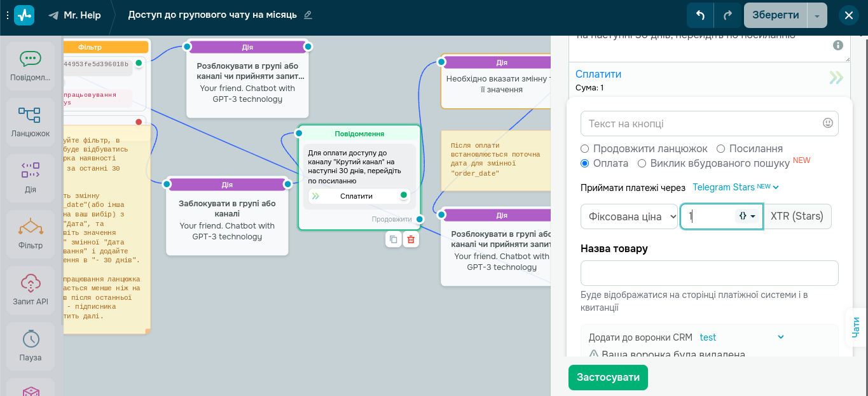Open the arrow dropdown next to Зберегти

[x=817, y=15]
